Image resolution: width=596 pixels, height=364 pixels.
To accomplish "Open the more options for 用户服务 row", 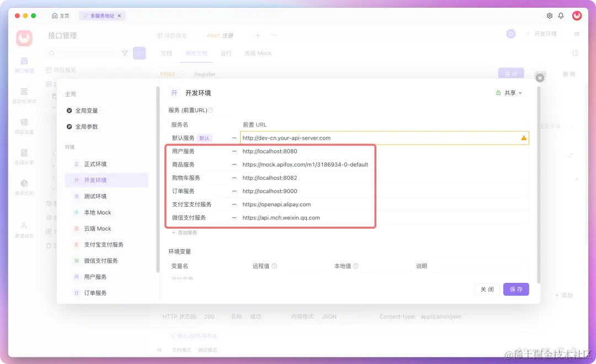I will (x=234, y=151).
